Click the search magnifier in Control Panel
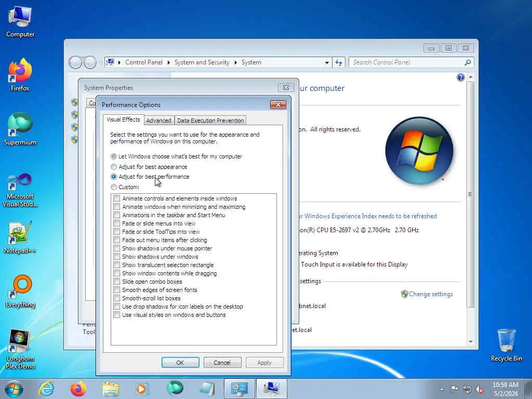532x399 pixels. [x=468, y=62]
